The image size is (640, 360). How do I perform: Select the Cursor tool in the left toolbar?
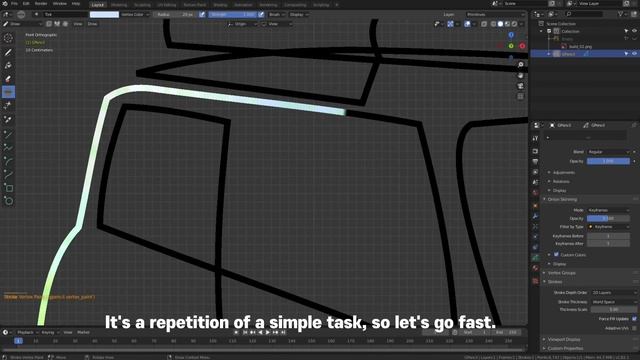coord(8,38)
